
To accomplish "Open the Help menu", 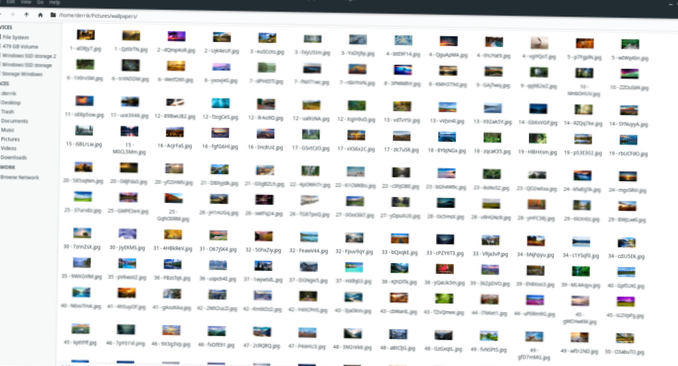I will coord(54,3).
